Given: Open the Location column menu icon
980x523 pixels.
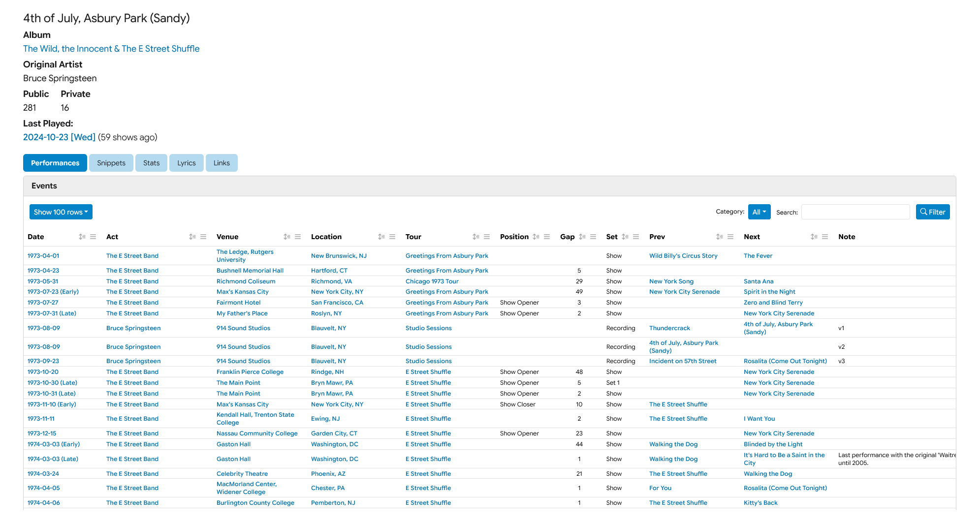Looking at the screenshot, I should click(x=392, y=237).
